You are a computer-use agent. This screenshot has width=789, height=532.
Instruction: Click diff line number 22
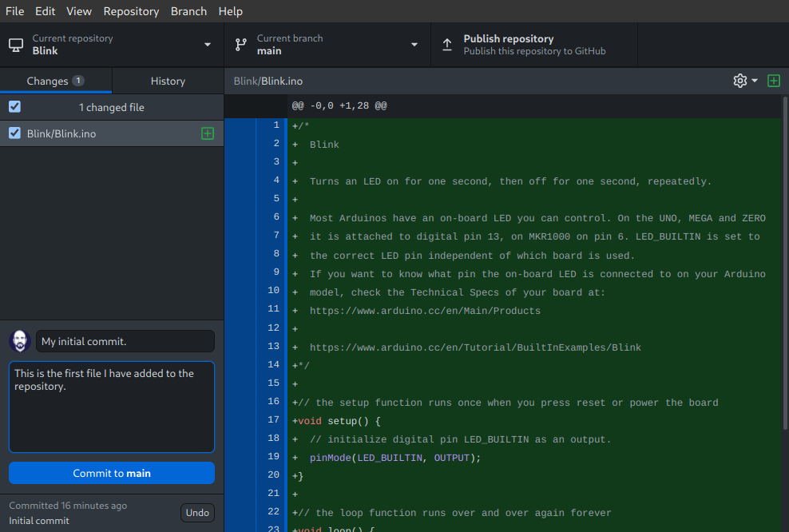273,511
